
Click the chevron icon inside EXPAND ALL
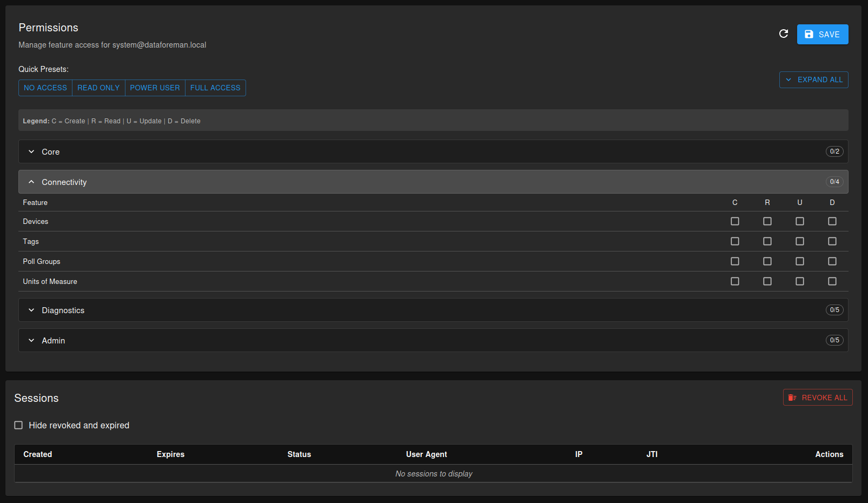(789, 80)
